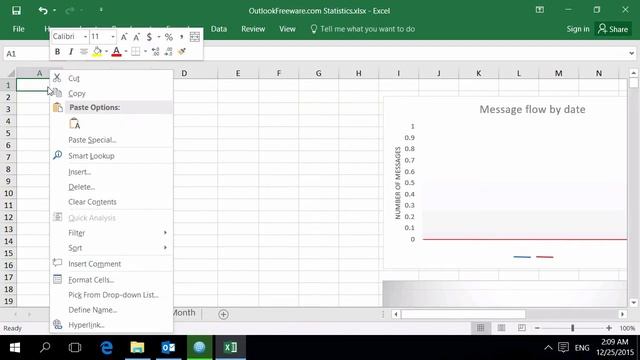Open the View ribbon tab

[x=287, y=29]
